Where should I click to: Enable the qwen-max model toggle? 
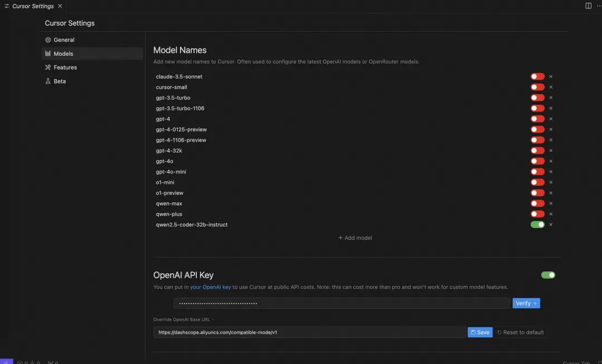537,203
